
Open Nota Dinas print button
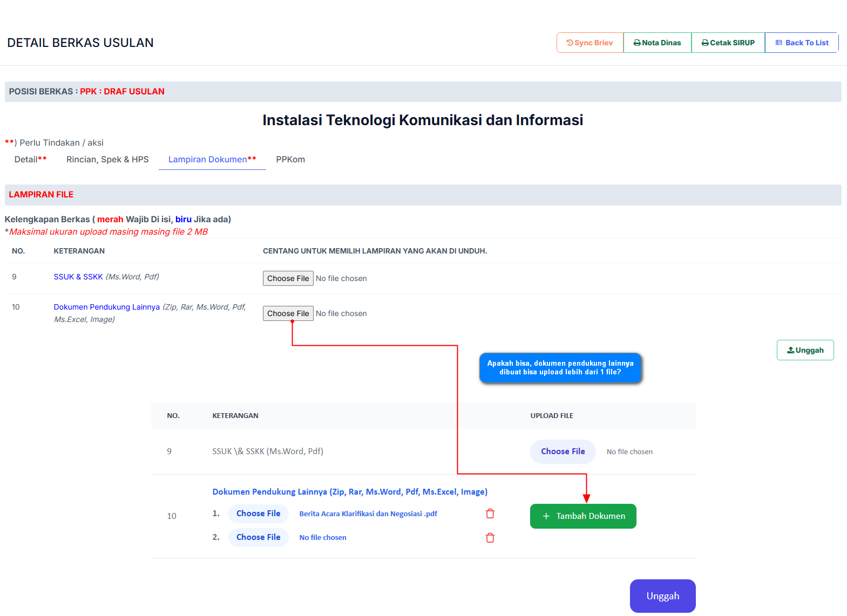tap(657, 43)
